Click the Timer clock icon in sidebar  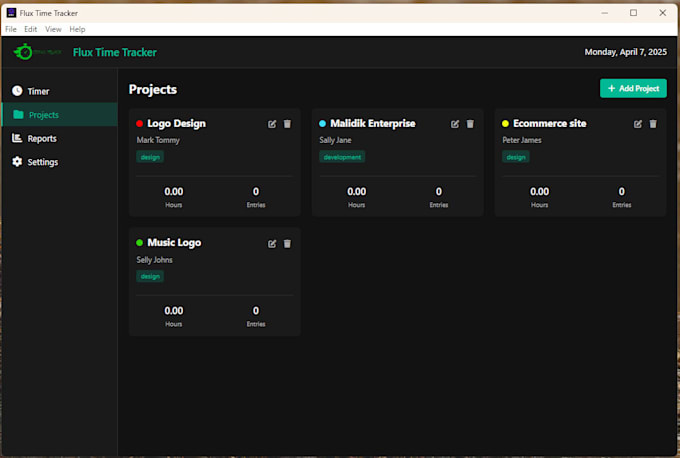pyautogui.click(x=17, y=91)
